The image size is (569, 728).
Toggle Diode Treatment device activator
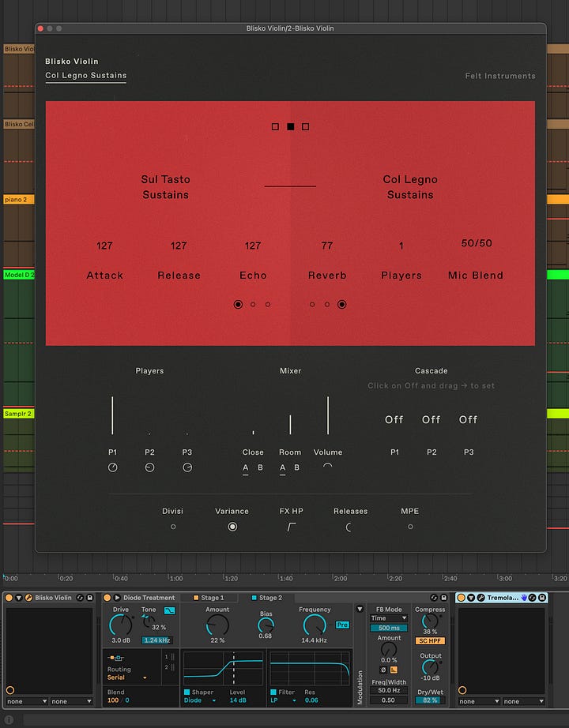click(107, 598)
